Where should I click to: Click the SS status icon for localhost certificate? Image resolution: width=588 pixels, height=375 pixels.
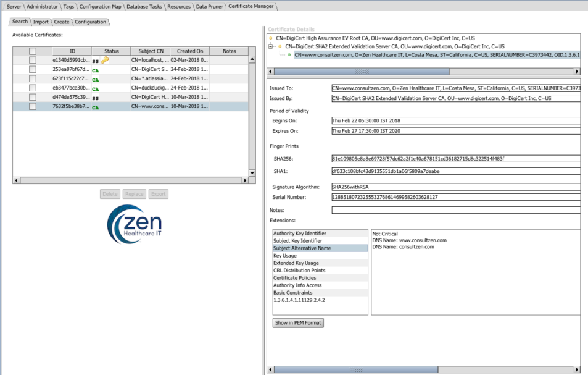[95, 61]
